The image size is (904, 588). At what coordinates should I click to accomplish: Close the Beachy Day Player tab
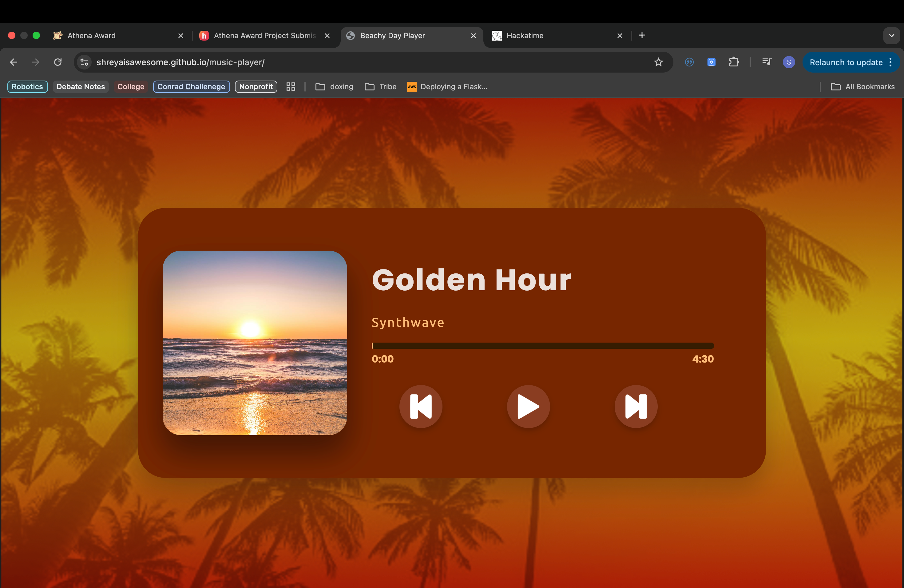[474, 36]
